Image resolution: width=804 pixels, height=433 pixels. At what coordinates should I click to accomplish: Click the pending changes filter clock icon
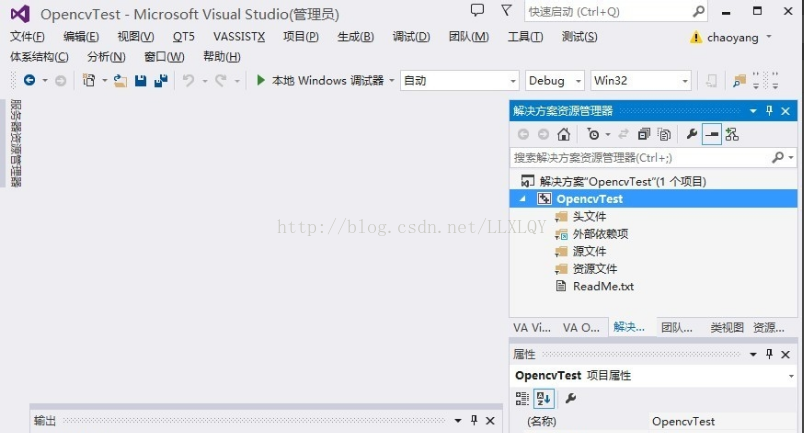click(x=593, y=134)
